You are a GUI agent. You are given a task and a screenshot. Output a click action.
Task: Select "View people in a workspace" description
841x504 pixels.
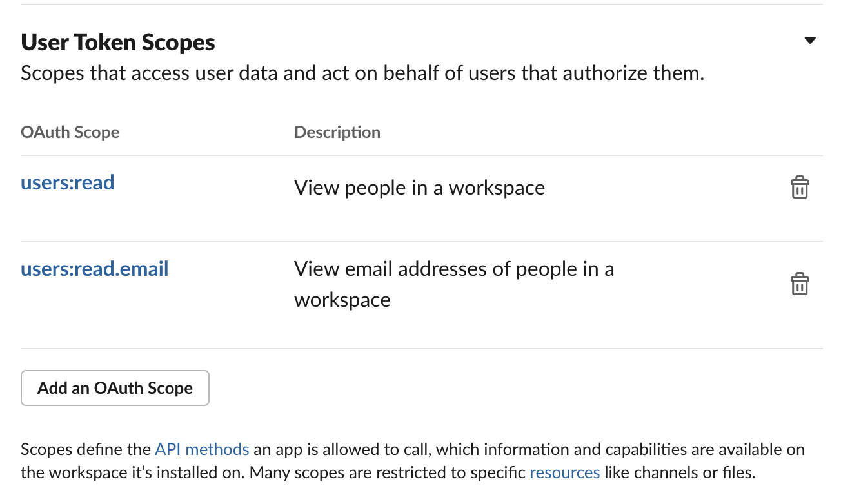(420, 188)
